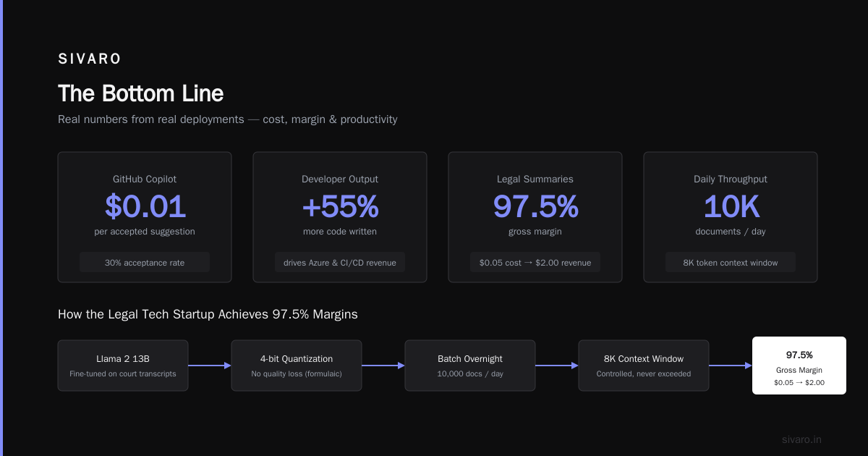Click the arrow between Llama and Quantization

[210, 366]
